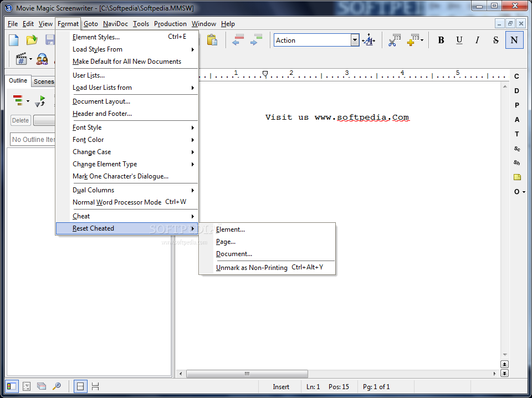Click the next page double-arrow button
This screenshot has width=532, height=398.
pyautogui.click(x=504, y=373)
